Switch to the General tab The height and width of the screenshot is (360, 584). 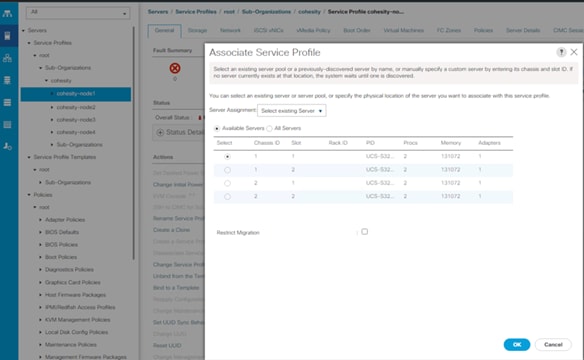click(164, 31)
